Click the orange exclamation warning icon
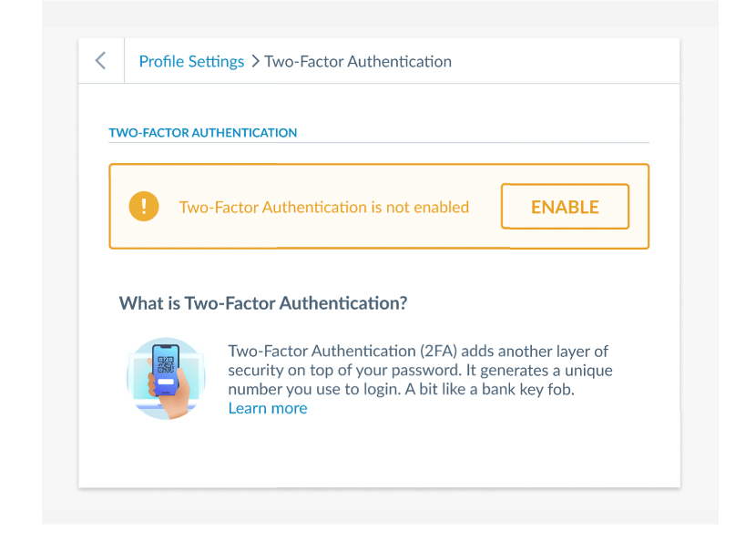This screenshot has height=541, width=756. 144,207
